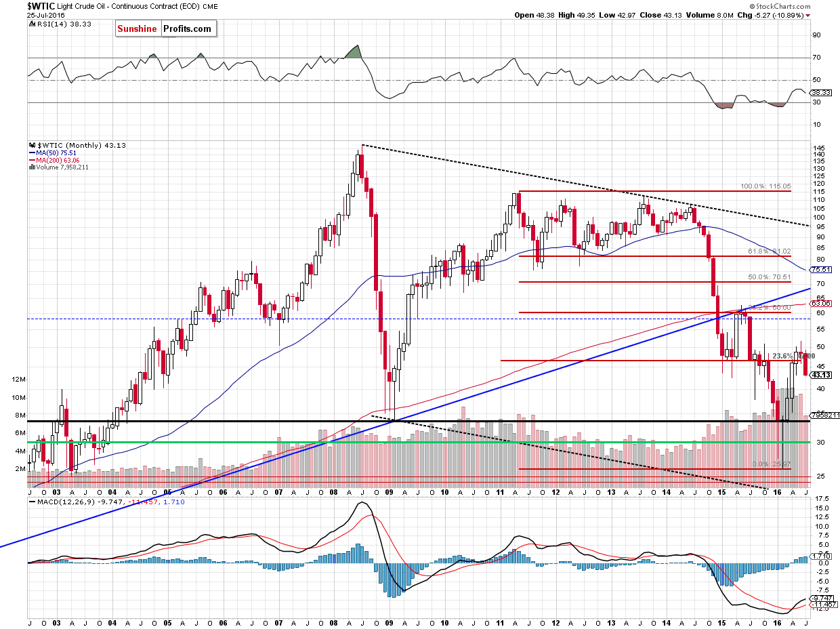
Task: Click the 1.710 MACD histogram axis tag
Action: click(820, 556)
